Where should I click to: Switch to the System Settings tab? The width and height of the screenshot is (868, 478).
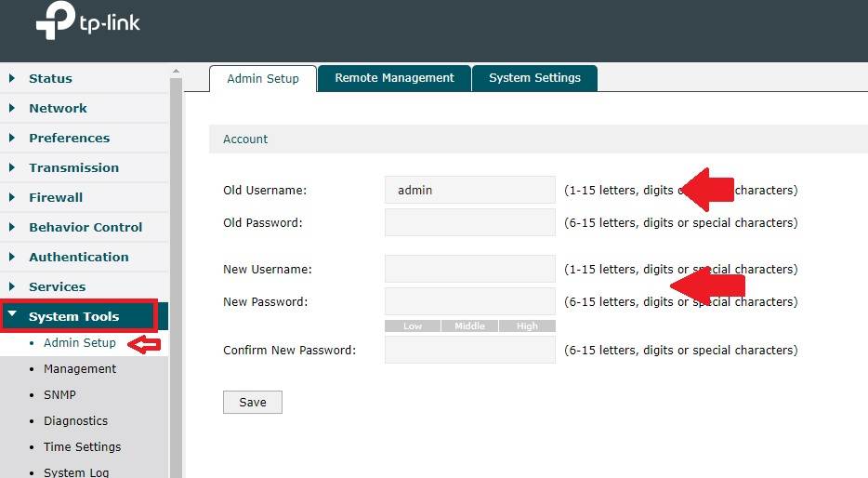point(534,78)
